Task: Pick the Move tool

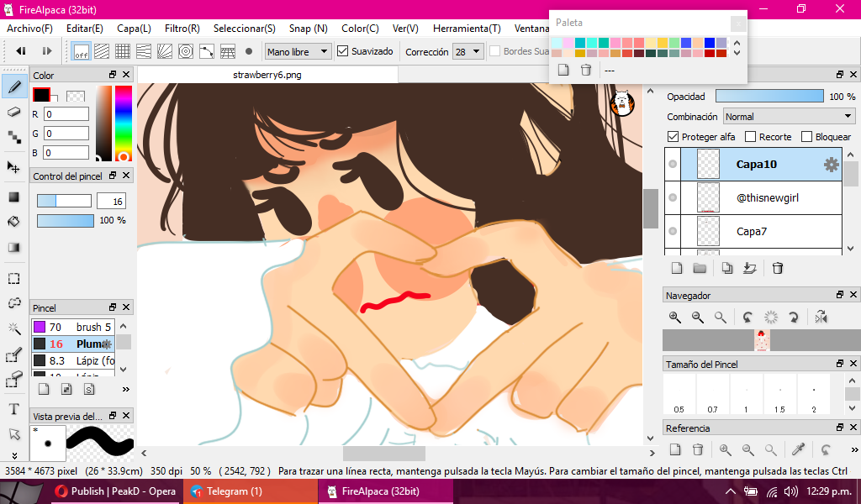Action: click(x=13, y=166)
